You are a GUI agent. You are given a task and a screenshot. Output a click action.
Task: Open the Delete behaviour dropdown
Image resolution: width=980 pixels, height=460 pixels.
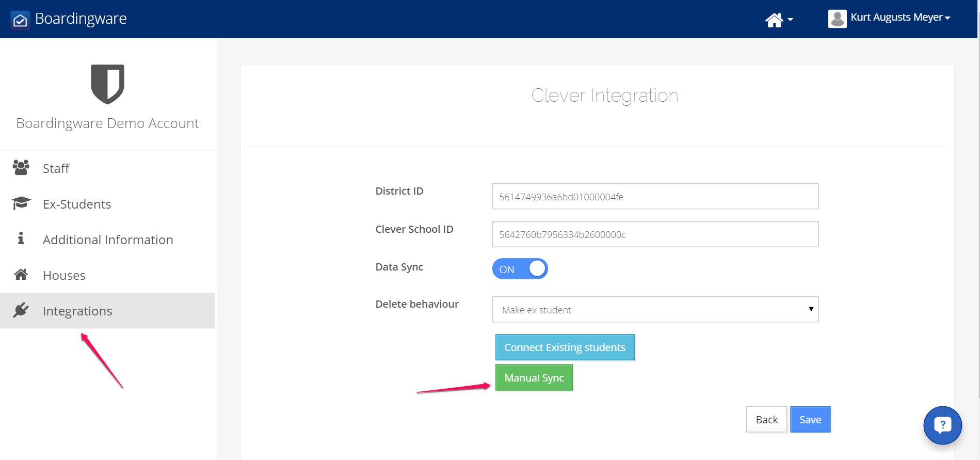coord(655,309)
